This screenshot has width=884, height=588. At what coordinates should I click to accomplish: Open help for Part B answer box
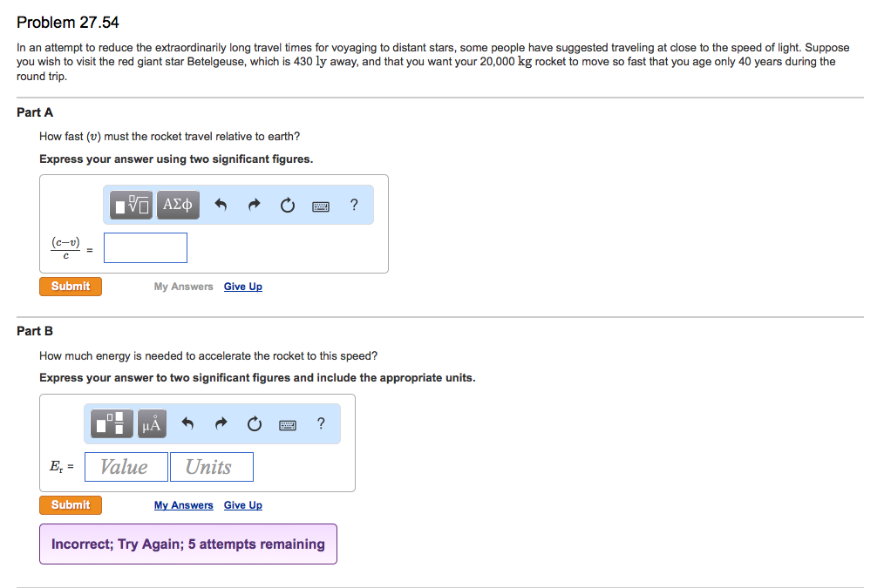(321, 424)
